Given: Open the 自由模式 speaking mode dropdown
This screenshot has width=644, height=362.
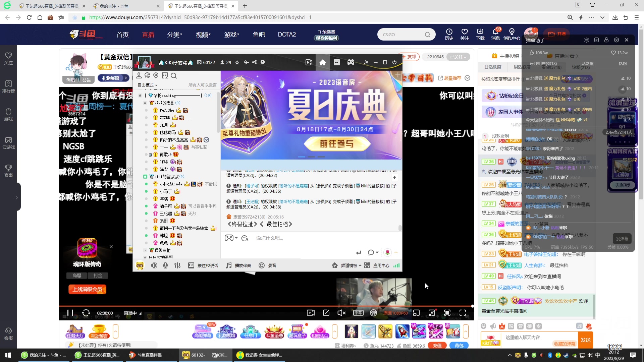Looking at the screenshot, I should 148,85.
